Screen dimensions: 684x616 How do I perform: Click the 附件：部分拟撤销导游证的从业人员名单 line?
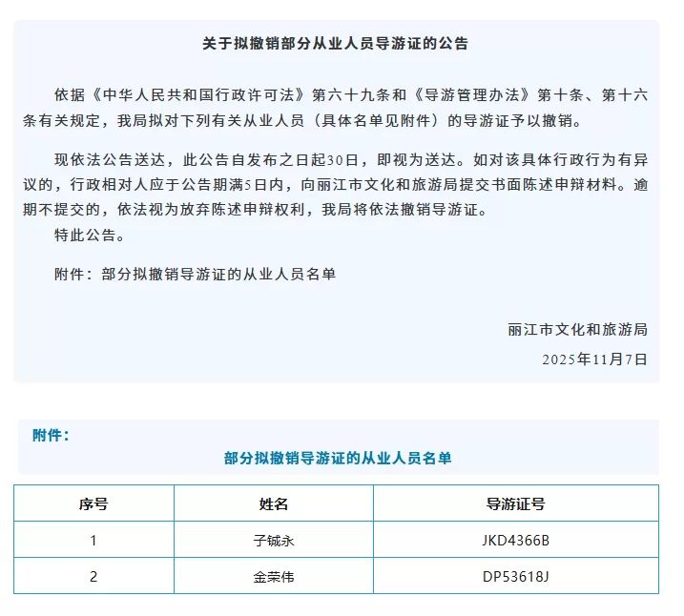(x=195, y=274)
